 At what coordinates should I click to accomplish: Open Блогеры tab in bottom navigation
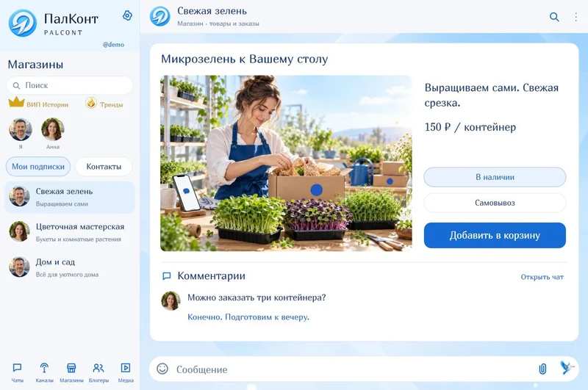point(98,372)
